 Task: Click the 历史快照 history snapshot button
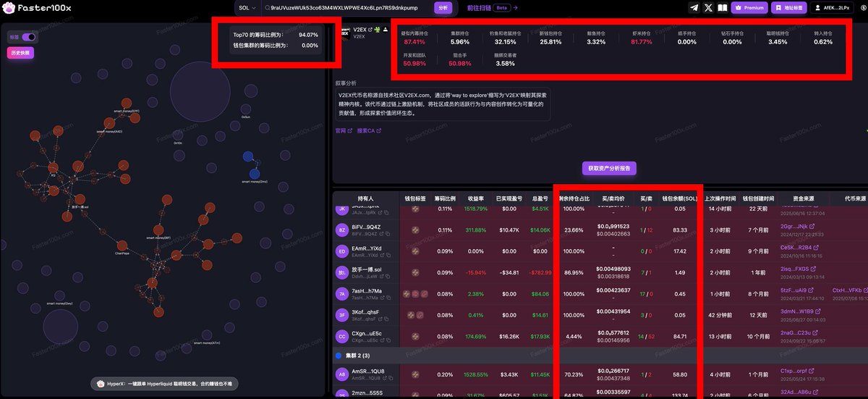click(20, 53)
